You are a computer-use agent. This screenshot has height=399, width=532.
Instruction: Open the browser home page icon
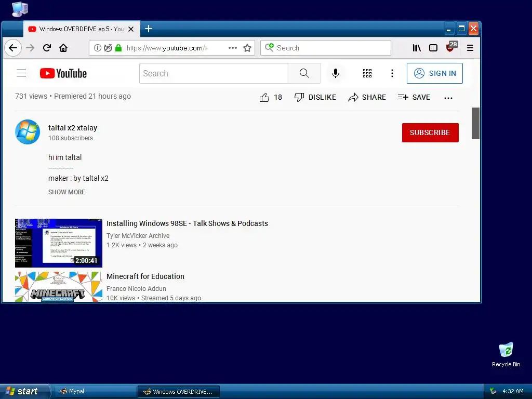tap(63, 48)
